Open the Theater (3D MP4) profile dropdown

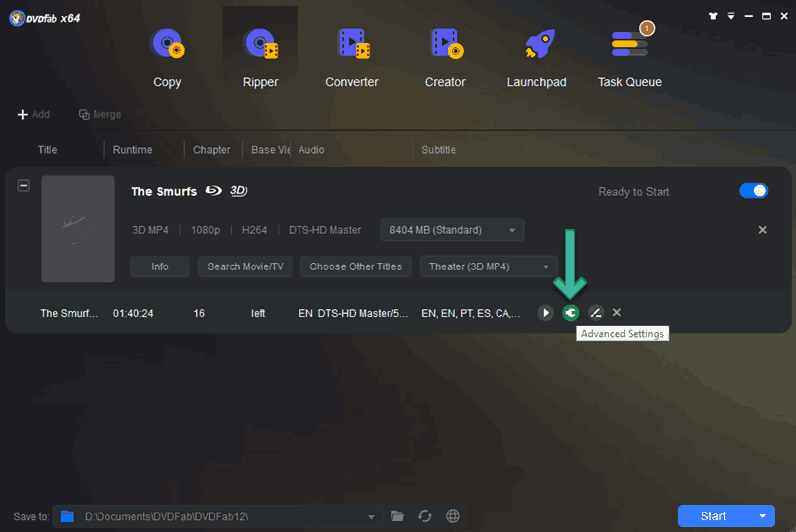coord(489,266)
